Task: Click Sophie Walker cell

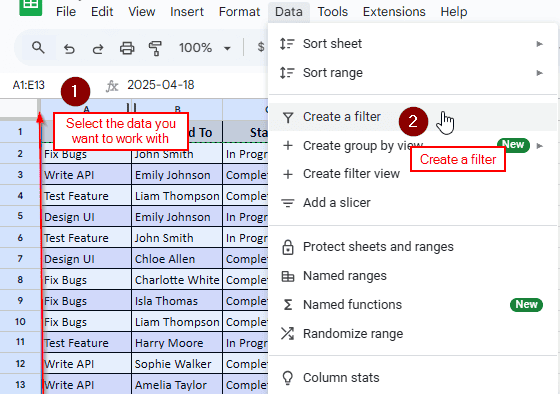Action: click(177, 364)
